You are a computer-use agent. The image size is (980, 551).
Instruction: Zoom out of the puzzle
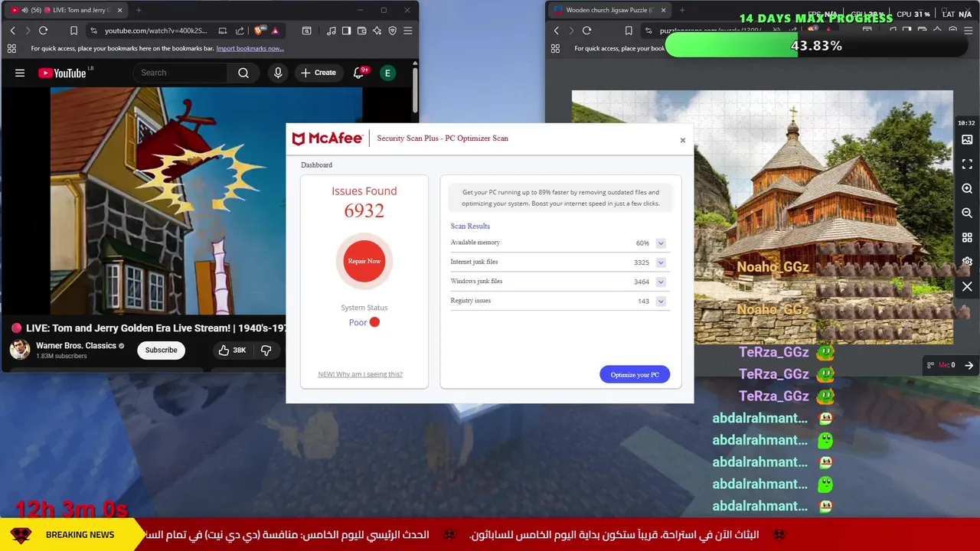point(967,213)
